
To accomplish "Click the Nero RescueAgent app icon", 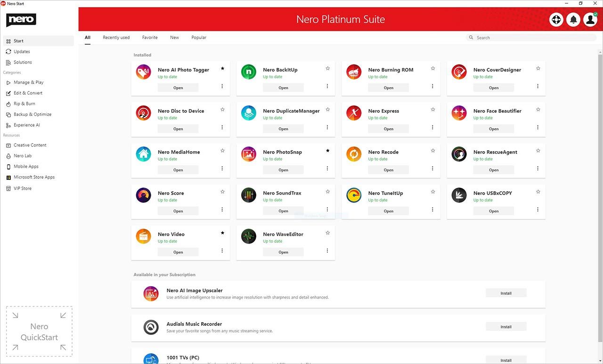I will 459,154.
